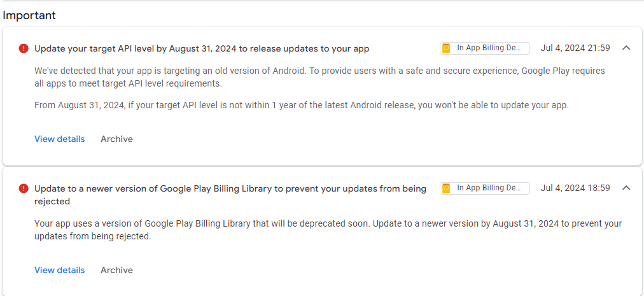Viewport: 644px width, 296px height.
Task: Click the Important section heading
Action: click(29, 15)
